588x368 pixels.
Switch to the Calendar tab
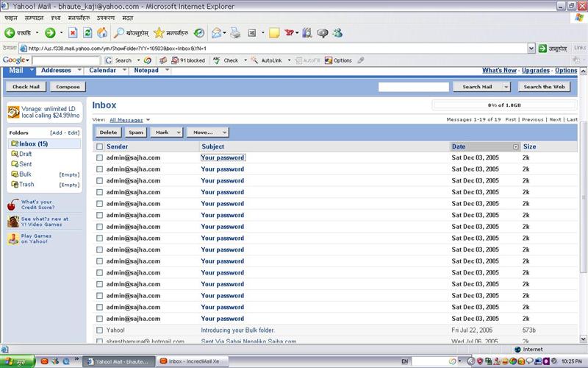[103, 71]
